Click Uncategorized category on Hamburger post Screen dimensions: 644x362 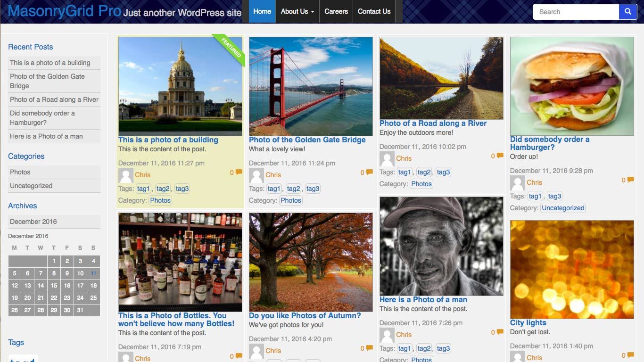[x=563, y=208]
